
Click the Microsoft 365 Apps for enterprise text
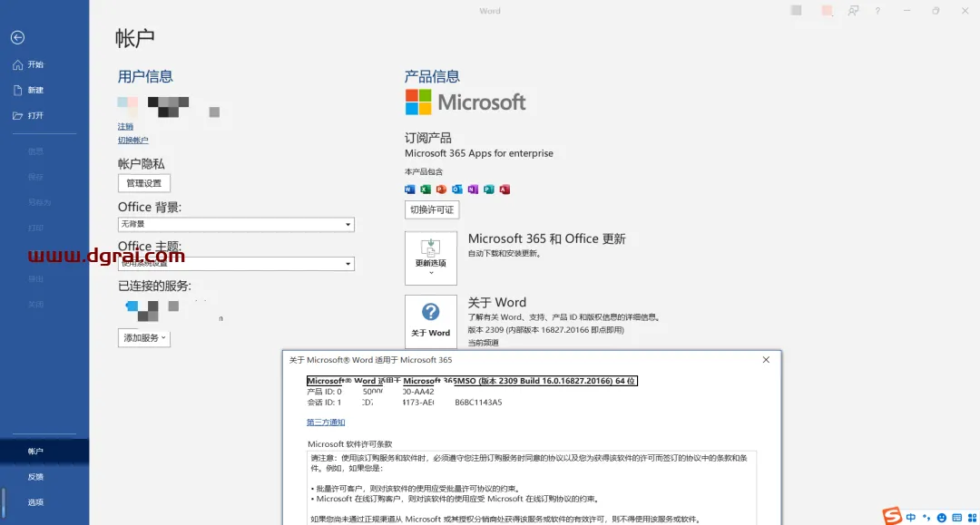pyautogui.click(x=479, y=153)
